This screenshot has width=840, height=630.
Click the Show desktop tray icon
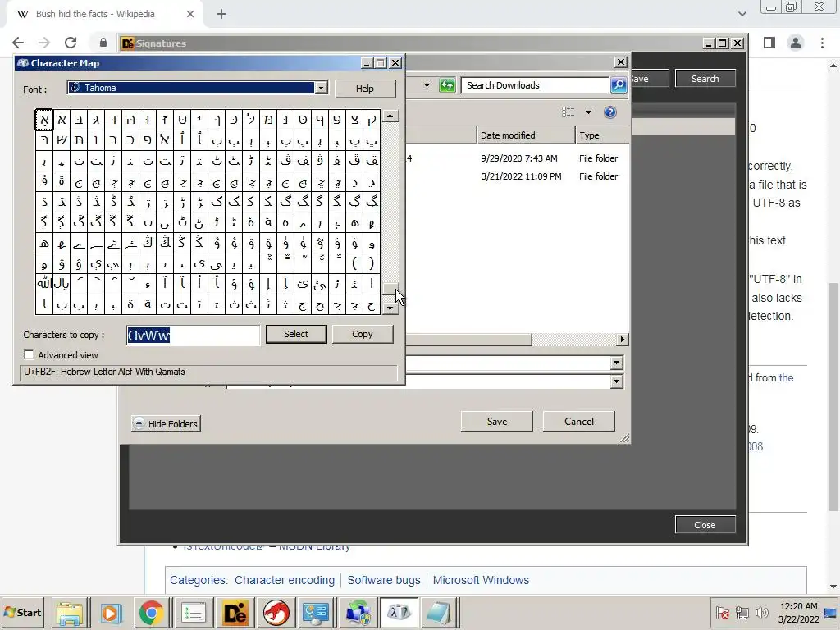pyautogui.click(x=832, y=612)
